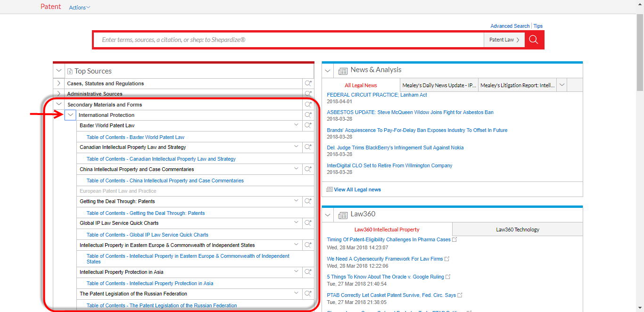This screenshot has width=644, height=312.
Task: Open Table of Contents - Intellectual Property Protection in Asia
Action: (150, 283)
